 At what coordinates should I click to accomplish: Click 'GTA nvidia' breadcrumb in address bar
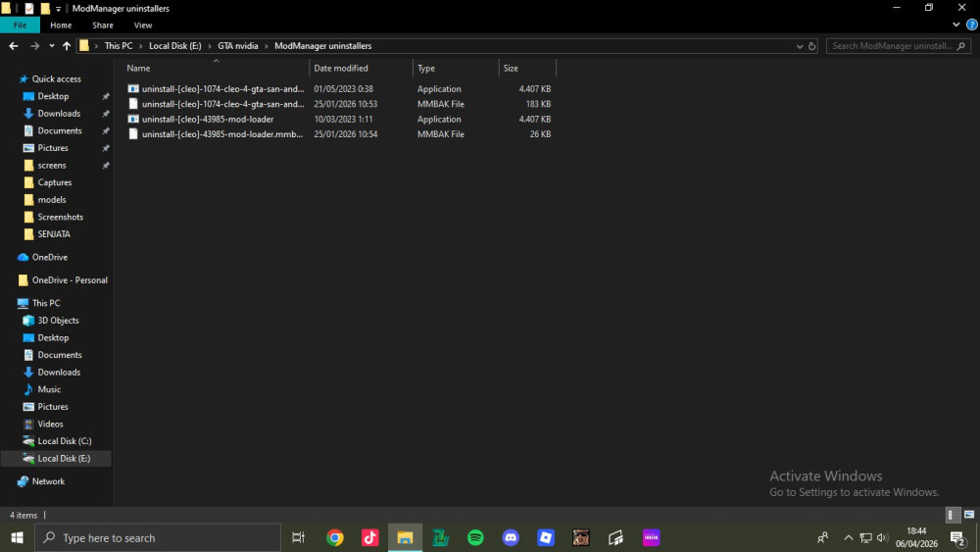point(237,46)
